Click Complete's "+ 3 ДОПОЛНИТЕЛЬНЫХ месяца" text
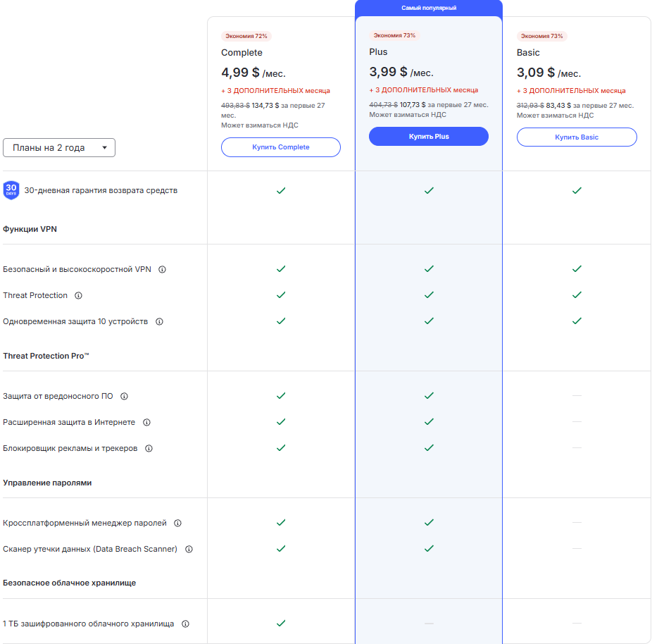This screenshot has width=652, height=644. (x=276, y=91)
